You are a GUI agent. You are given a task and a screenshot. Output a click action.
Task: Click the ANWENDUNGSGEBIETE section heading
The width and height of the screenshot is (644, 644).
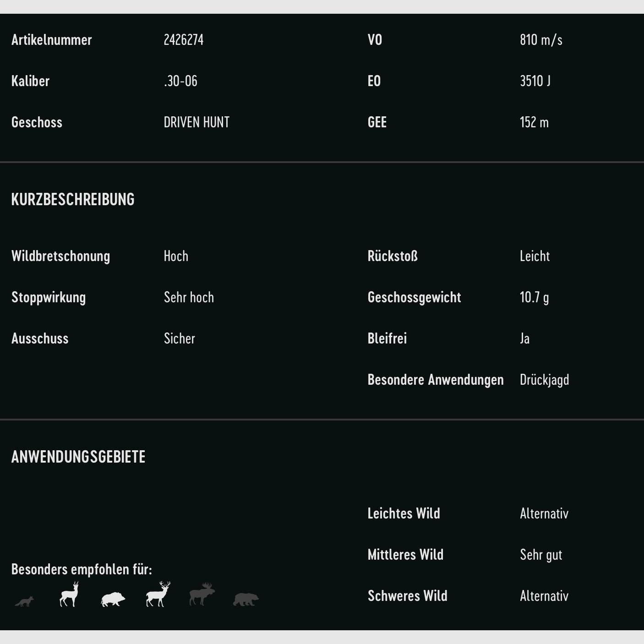pos(78,457)
